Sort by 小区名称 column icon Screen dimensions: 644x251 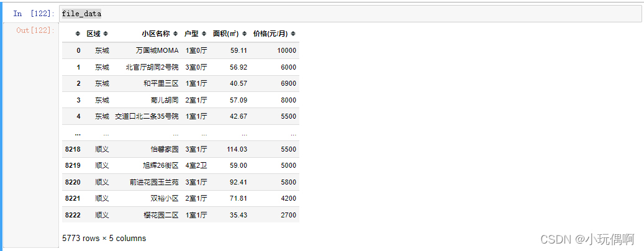(x=176, y=34)
